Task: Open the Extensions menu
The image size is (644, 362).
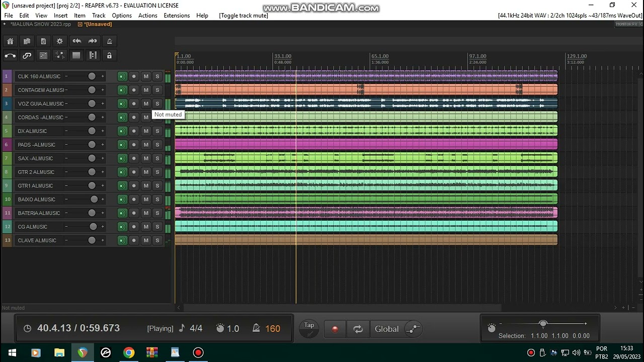Action: 177,16
